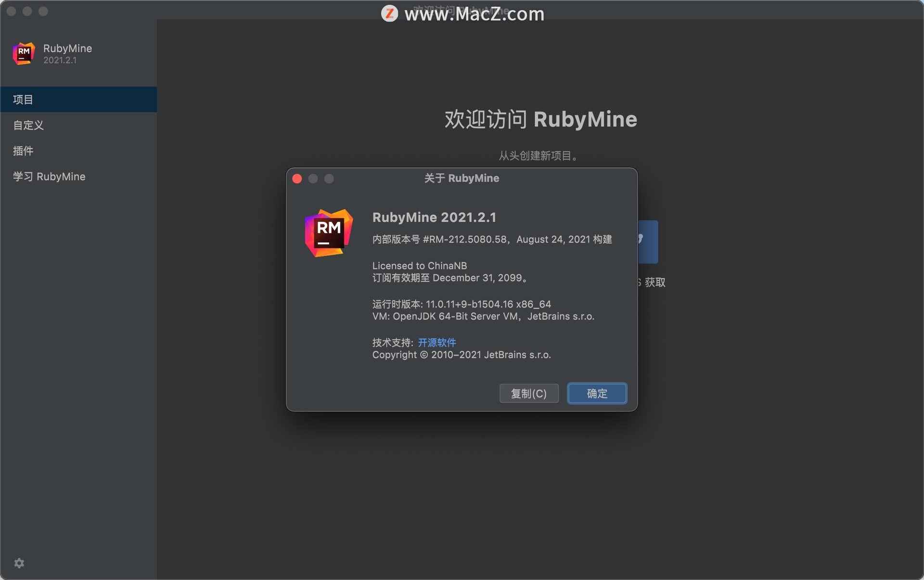
Task: Click the 获取 label behind the dialog
Action: tap(655, 283)
